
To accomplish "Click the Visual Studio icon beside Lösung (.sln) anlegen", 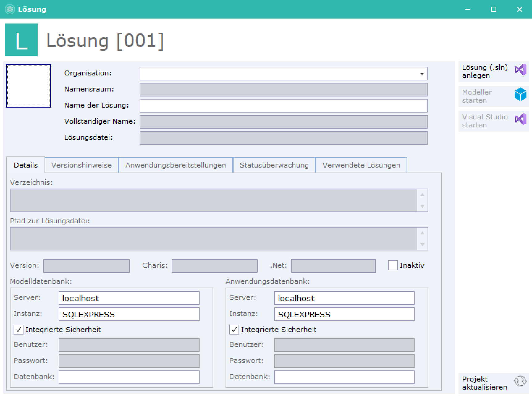I will (520, 70).
